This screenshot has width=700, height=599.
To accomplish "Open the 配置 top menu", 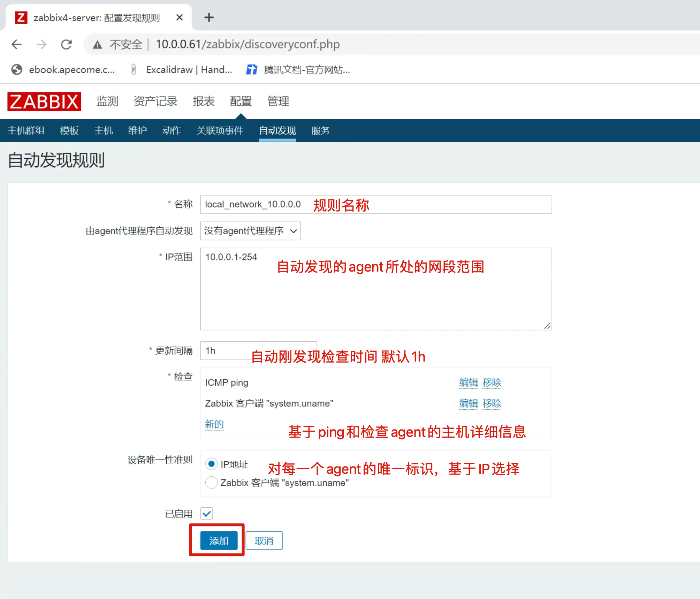I will pos(241,101).
